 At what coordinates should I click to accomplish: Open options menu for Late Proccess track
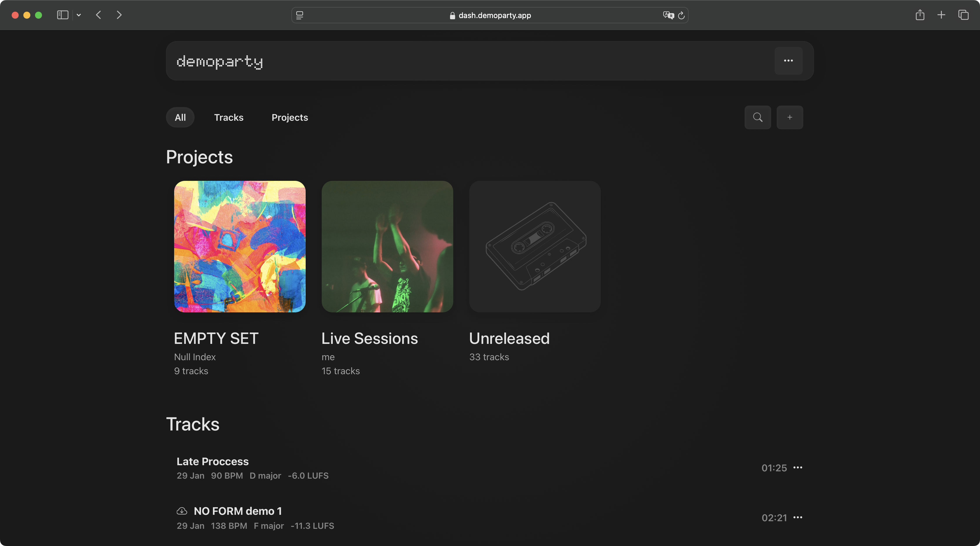pos(798,468)
